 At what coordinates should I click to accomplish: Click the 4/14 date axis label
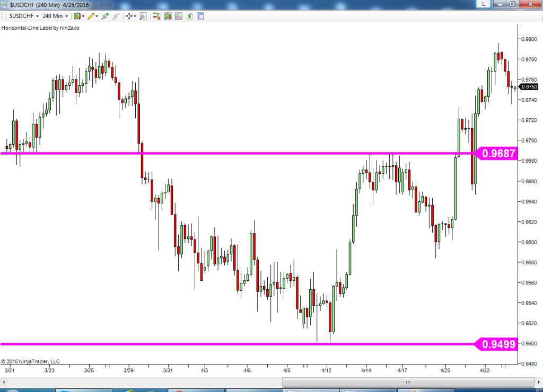point(366,370)
